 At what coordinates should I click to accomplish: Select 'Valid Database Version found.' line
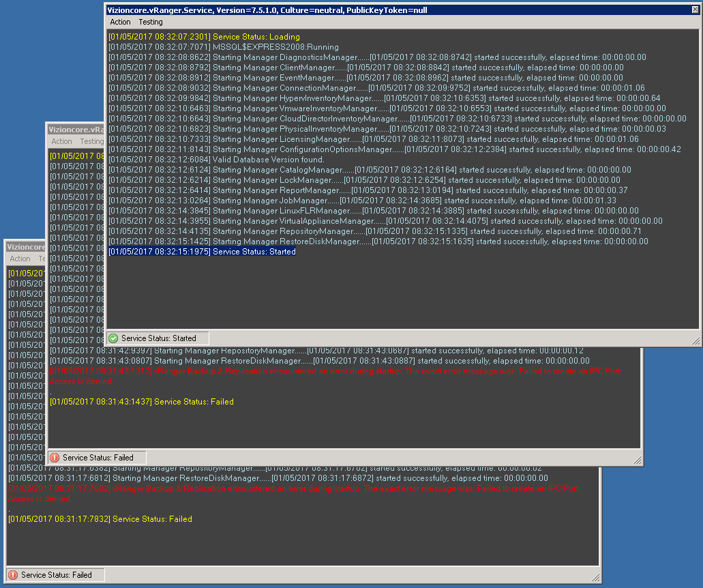point(216,160)
